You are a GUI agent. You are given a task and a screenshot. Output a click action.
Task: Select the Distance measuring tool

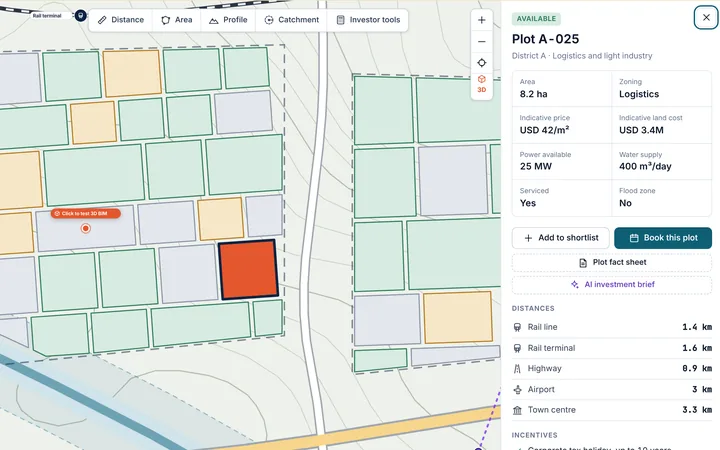point(121,20)
